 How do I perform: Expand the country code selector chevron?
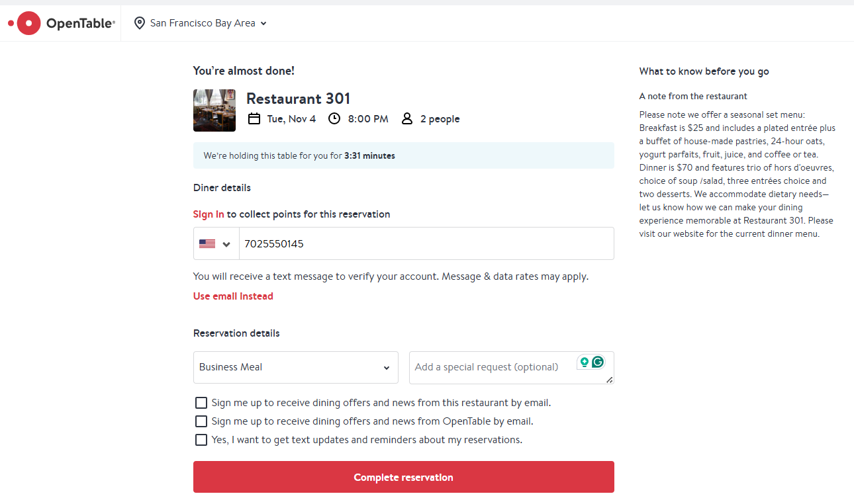tap(226, 244)
